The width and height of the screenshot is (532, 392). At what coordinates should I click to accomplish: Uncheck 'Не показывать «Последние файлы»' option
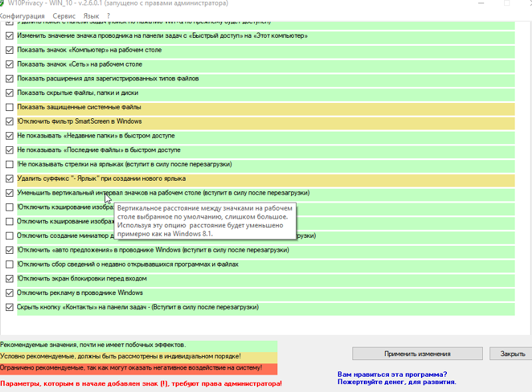click(9, 150)
